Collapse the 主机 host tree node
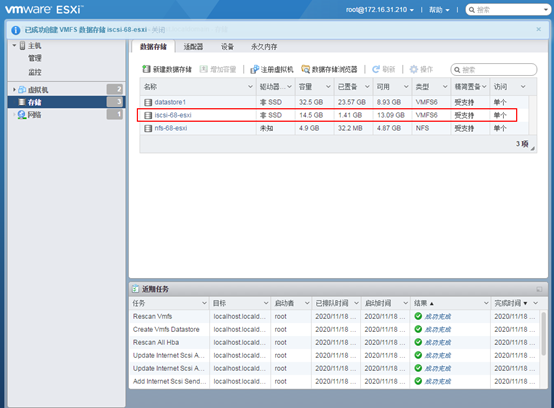554x408 pixels. click(x=14, y=45)
